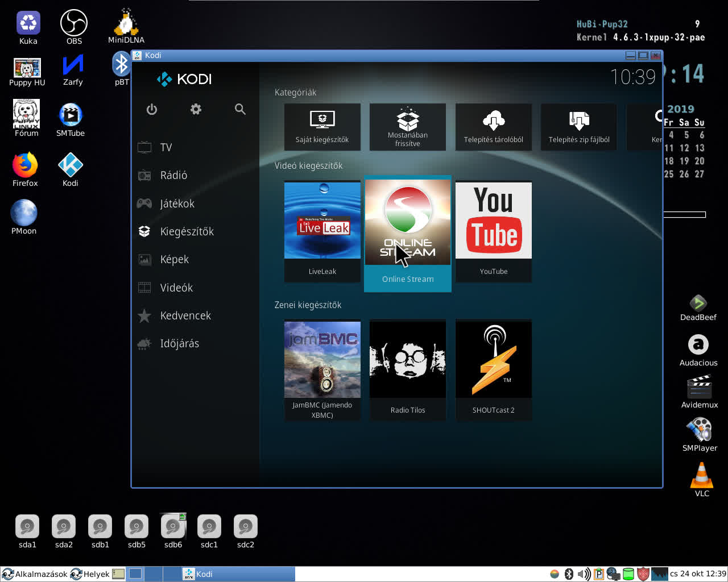Open SHOUTcast 2 music add-on
Viewport: 728px width, 582px height.
pos(494,370)
